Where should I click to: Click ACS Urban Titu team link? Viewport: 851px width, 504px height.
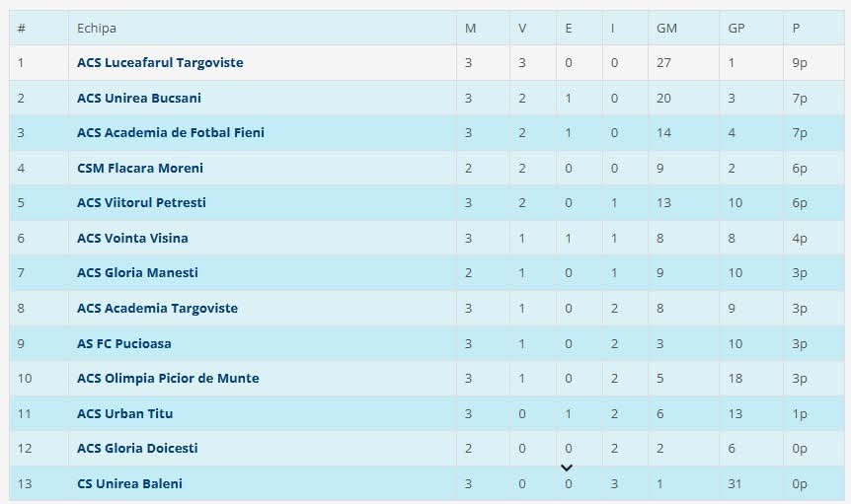click(124, 413)
